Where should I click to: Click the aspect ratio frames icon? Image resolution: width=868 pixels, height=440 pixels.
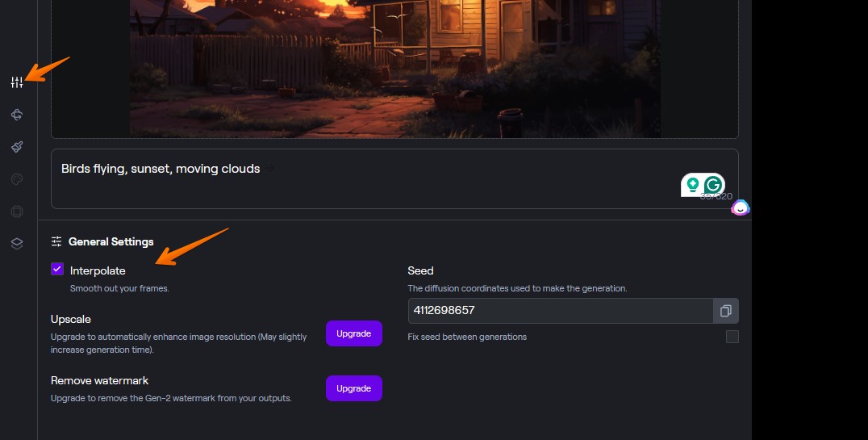point(17,212)
